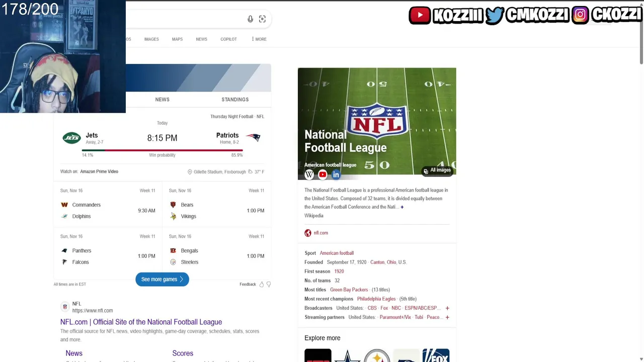The image size is (644, 362).
Task: Open the Standings tab in sports card
Action: point(235,100)
